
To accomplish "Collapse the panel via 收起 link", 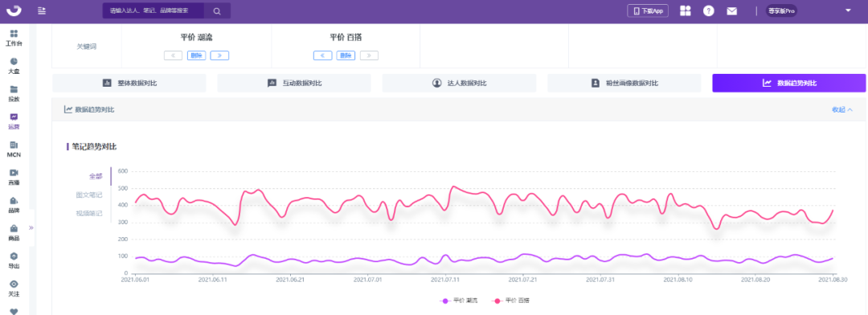I will click(x=842, y=109).
